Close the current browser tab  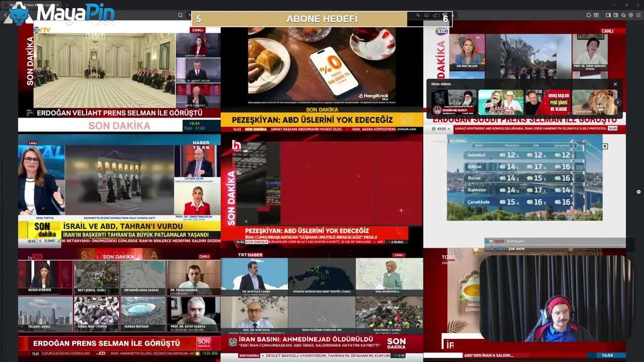click(x=57, y=5)
